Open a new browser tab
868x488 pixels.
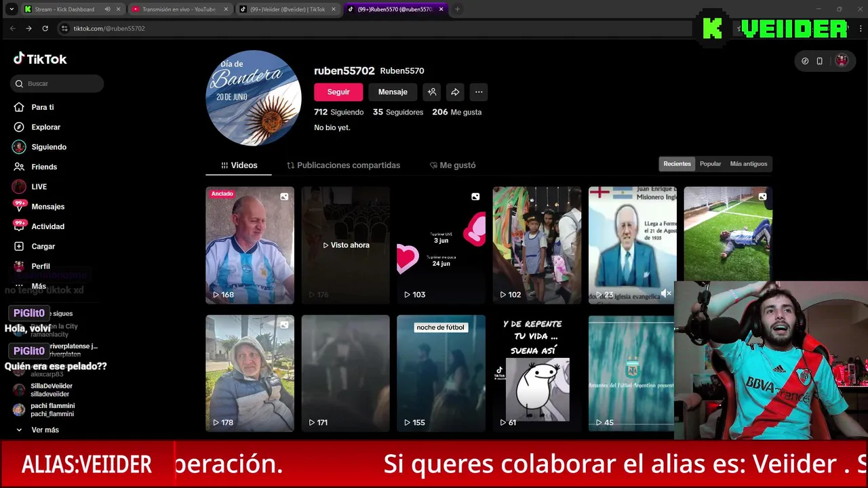point(457,9)
